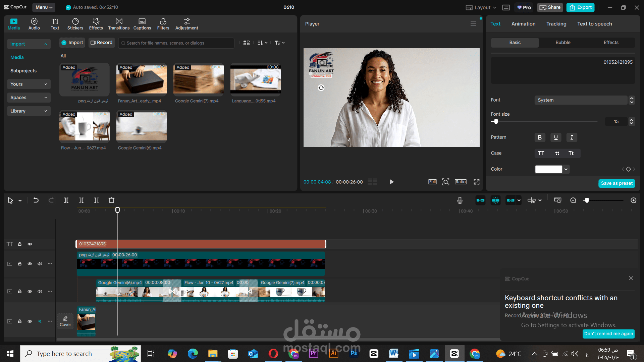Click the microphone voiceover record icon
This screenshot has width=644, height=362.
(x=460, y=200)
